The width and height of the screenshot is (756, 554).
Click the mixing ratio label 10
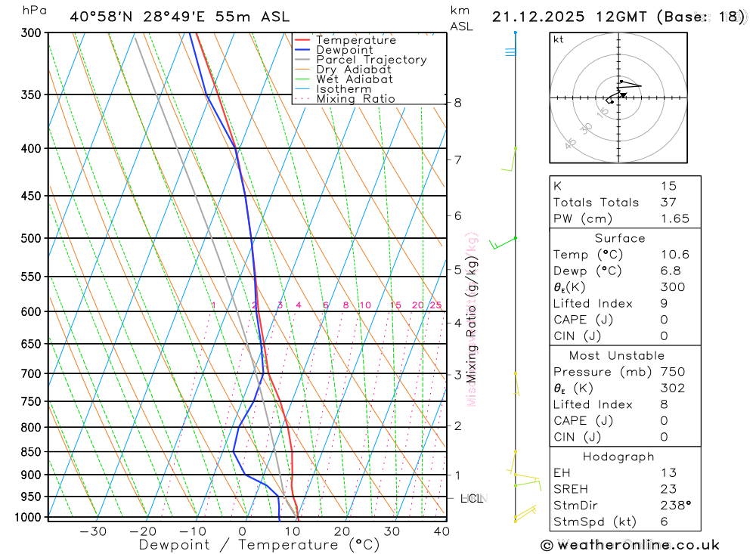(x=365, y=305)
